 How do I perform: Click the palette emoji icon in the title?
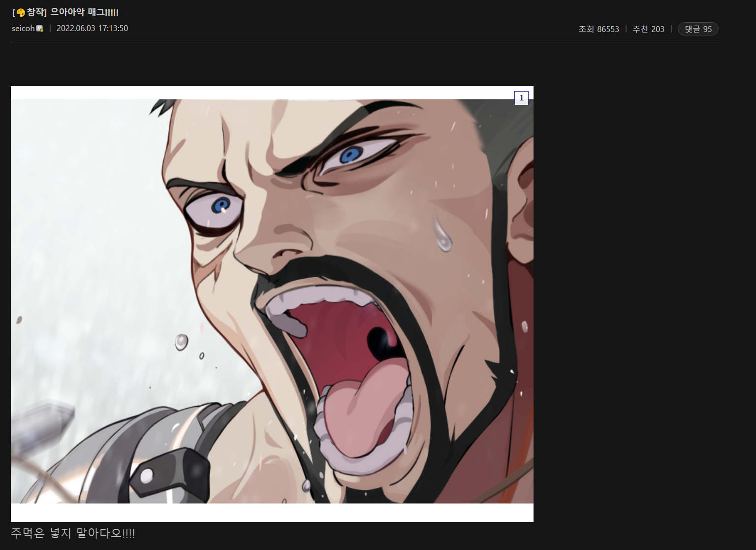click(x=21, y=13)
